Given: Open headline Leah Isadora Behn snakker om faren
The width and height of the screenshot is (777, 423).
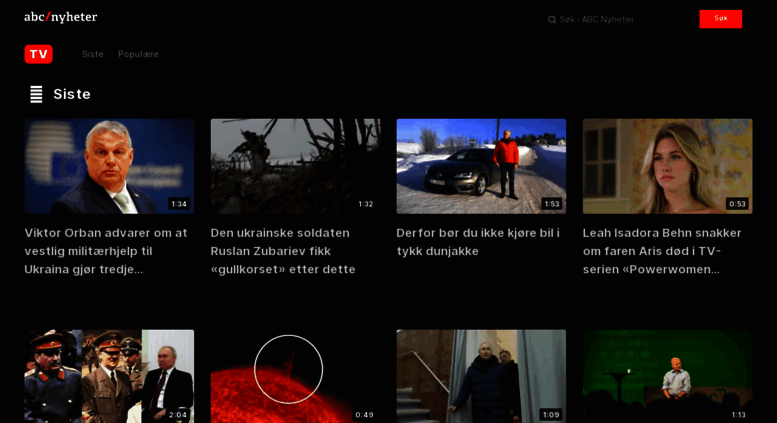Looking at the screenshot, I should [x=662, y=251].
